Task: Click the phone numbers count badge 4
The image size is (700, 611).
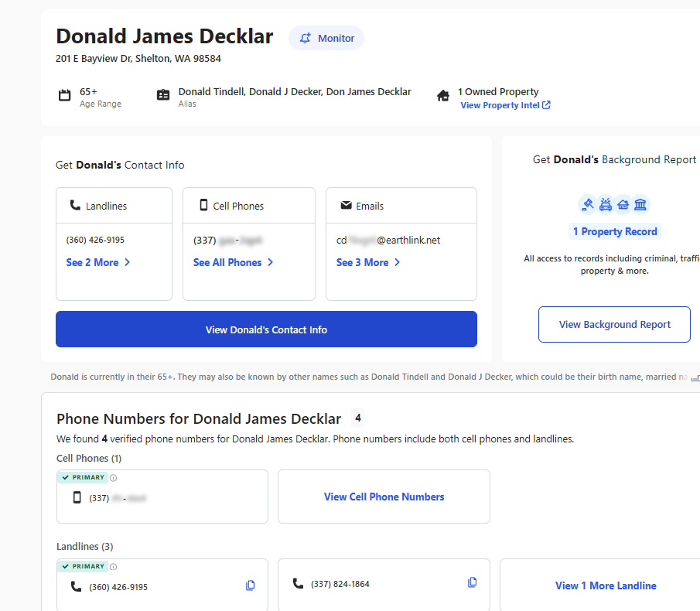Action: click(x=357, y=418)
